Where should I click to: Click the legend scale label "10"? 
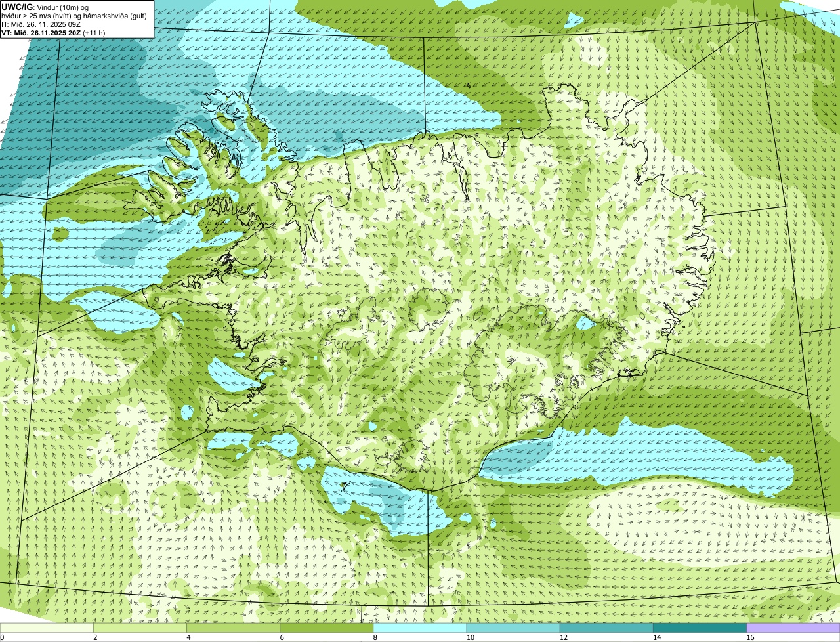(470, 637)
